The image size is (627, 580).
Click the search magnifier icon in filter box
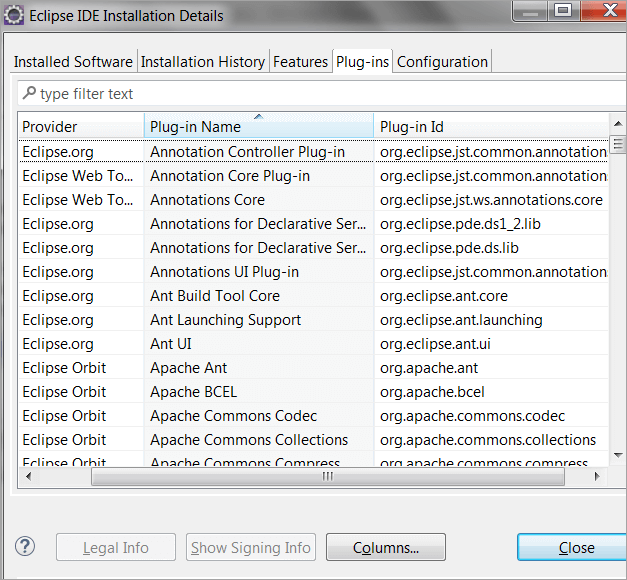tap(29, 93)
